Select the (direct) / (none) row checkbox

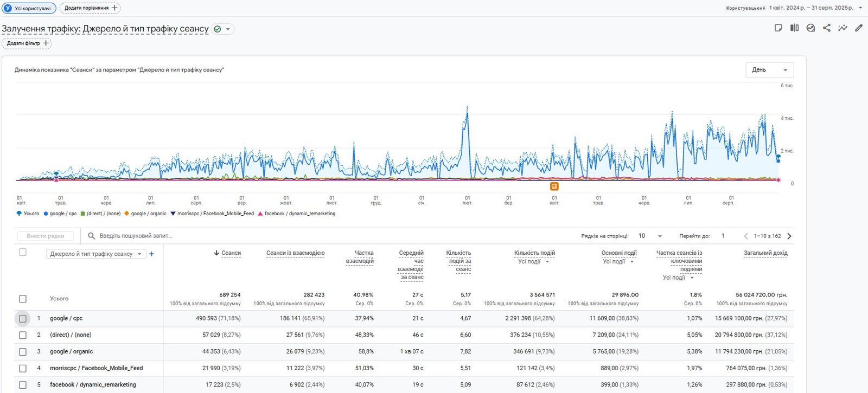click(x=23, y=335)
